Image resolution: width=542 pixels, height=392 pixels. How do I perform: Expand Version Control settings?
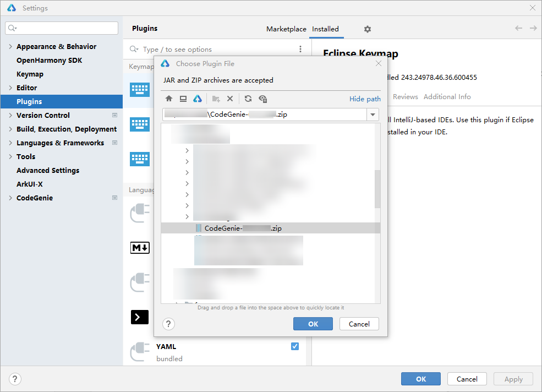pos(10,115)
